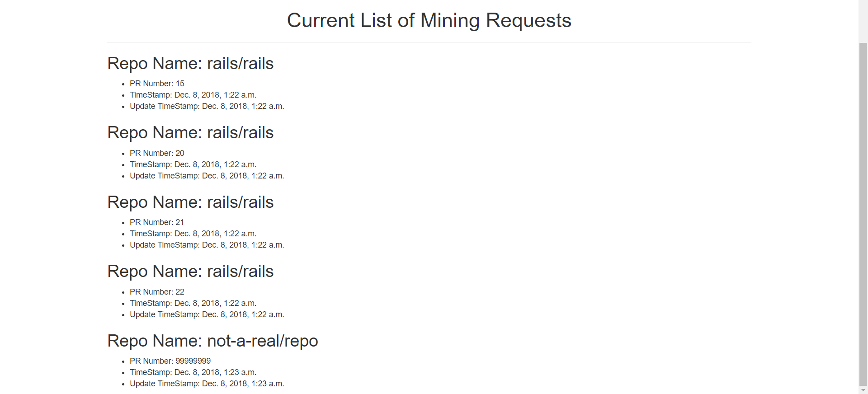This screenshot has width=868, height=394.
Task: Click the first Repo Name: rails/rails heading
Action: point(190,64)
